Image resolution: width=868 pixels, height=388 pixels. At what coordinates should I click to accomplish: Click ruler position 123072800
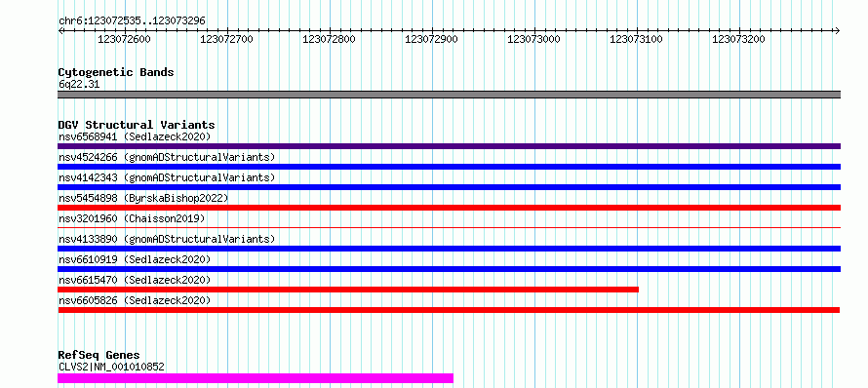329,40
